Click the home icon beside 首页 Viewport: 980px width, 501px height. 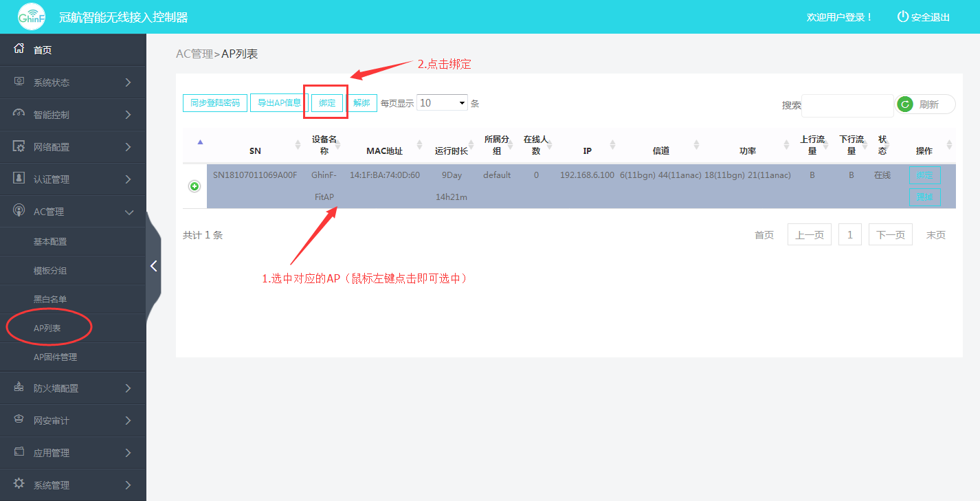[x=19, y=49]
